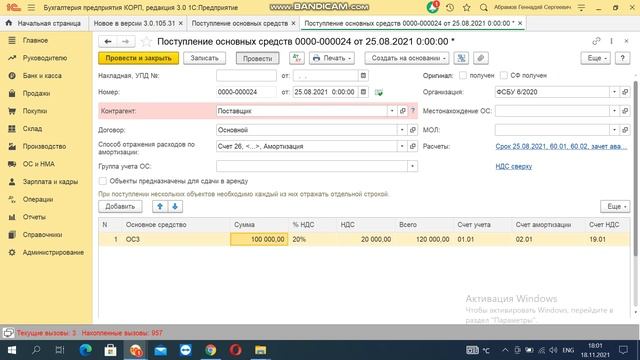The height and width of the screenshot is (360, 640).
Task: Close the Новое в версии tab
Action: click(180, 23)
